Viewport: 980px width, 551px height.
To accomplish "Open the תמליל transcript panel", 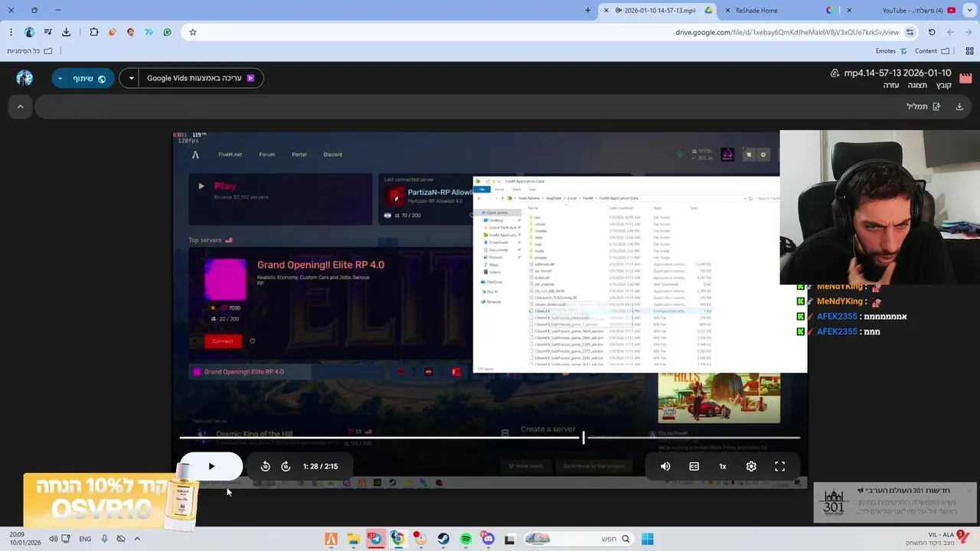I will 923,106.
